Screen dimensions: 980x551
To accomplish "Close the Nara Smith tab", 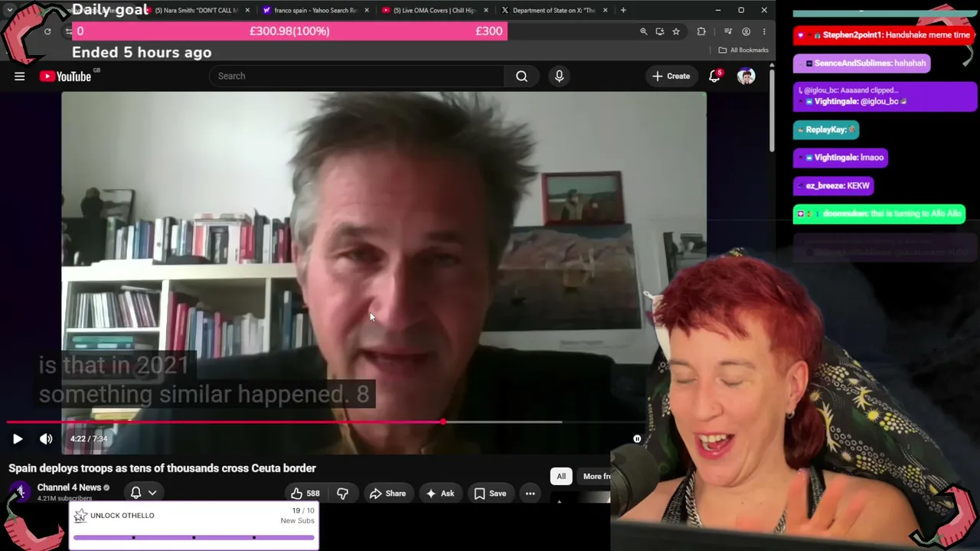I will pyautogui.click(x=247, y=10).
